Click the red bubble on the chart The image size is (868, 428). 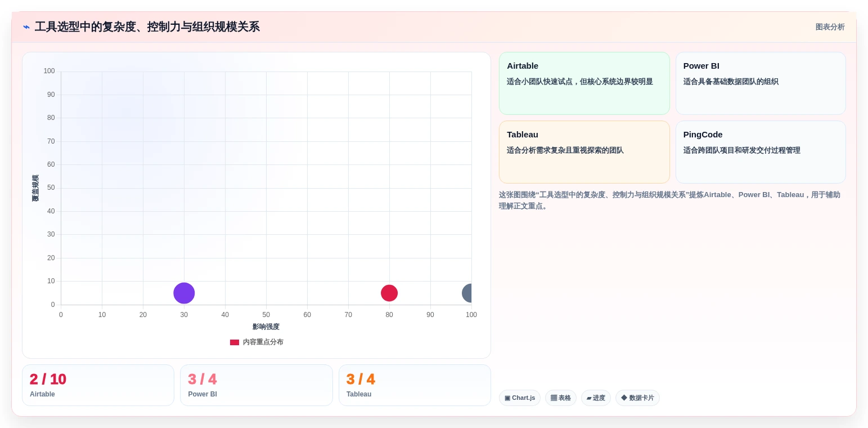click(389, 293)
